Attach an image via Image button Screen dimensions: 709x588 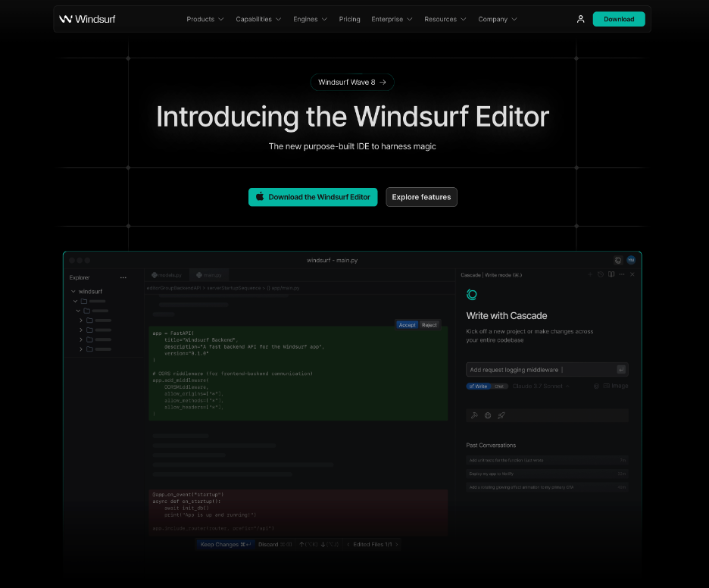click(x=615, y=386)
